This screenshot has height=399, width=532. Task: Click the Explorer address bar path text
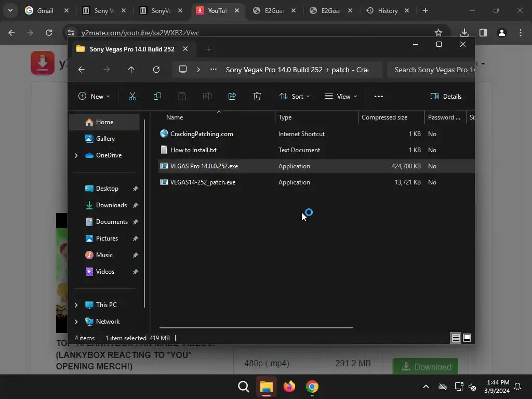click(297, 70)
